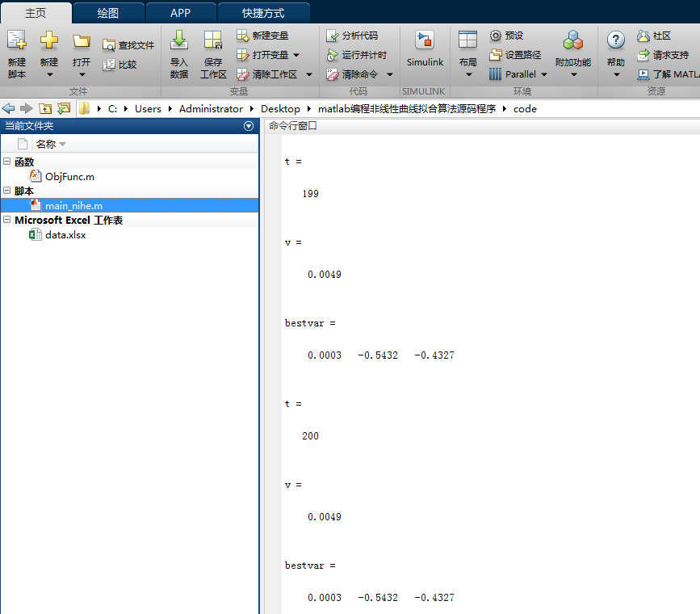Click the browse for folder icon
Viewport: 700px width, 614px height.
click(65, 108)
